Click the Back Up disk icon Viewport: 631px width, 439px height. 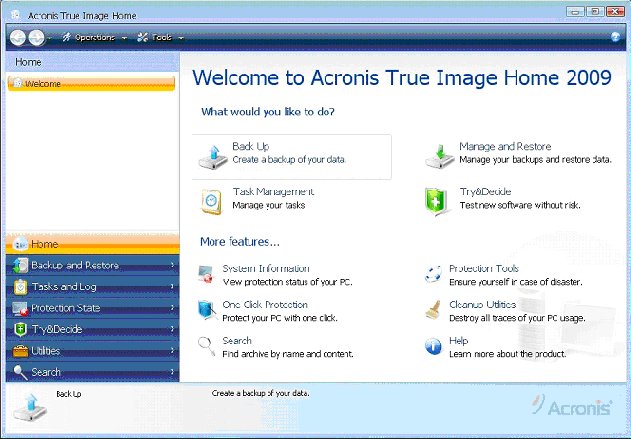click(212, 155)
